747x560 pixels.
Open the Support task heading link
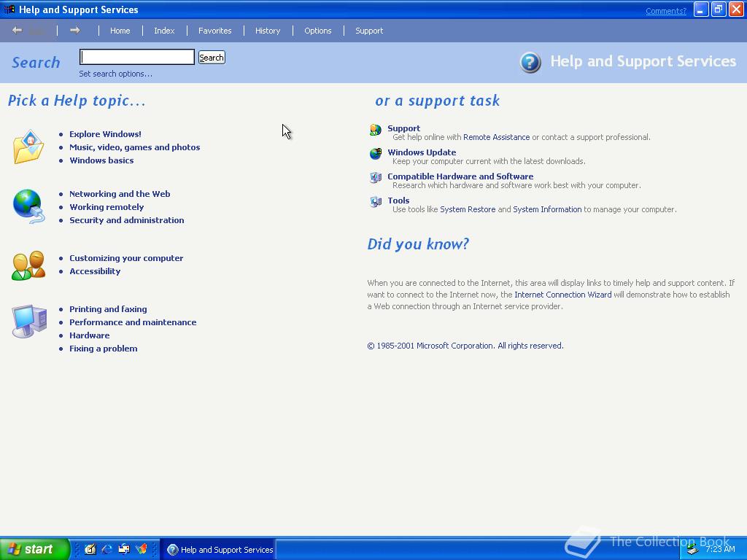pos(403,128)
